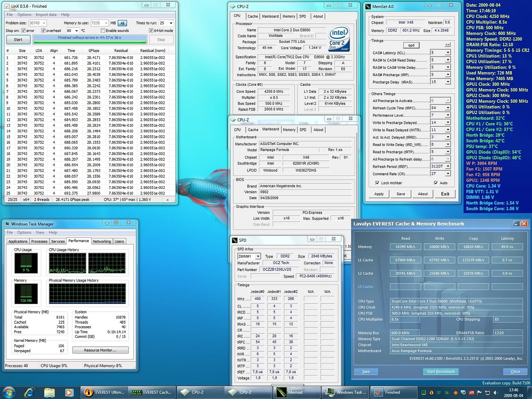Open Task Manager 'View' menu

coord(40,232)
